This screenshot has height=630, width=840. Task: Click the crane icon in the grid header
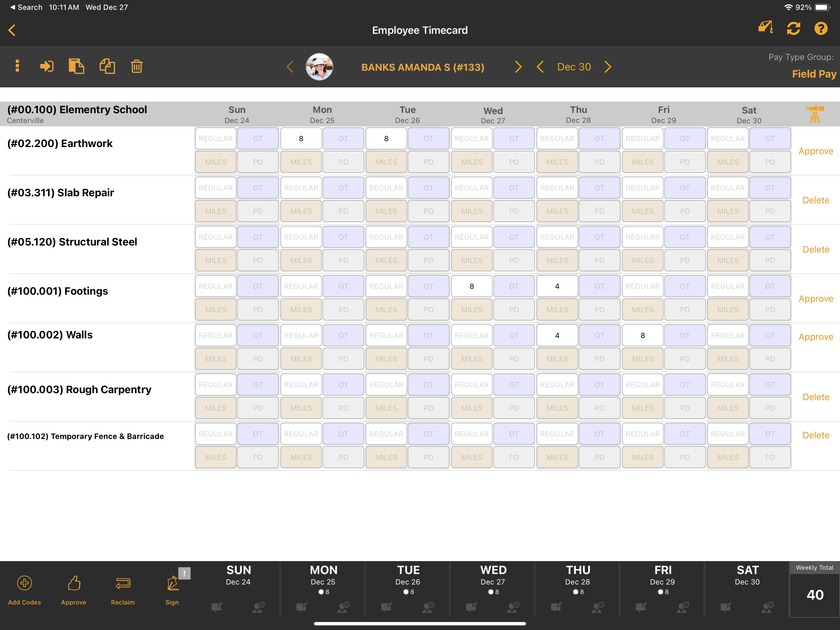(x=815, y=114)
